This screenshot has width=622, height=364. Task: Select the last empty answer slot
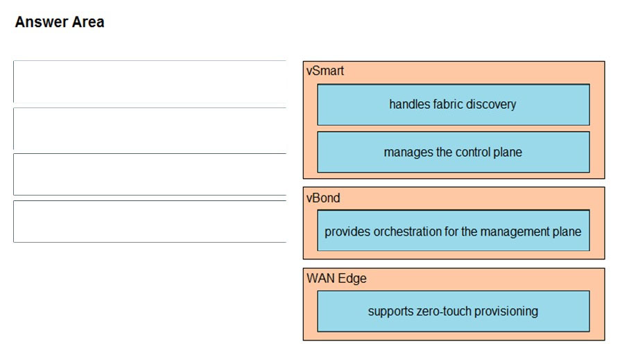150,221
